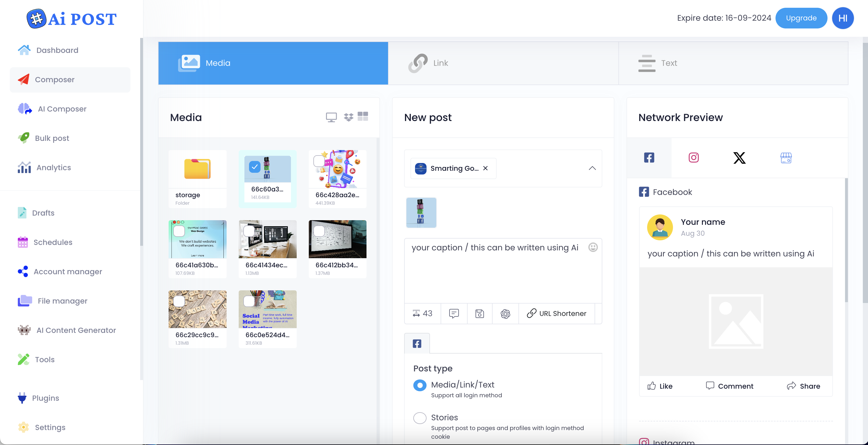Show Instagram network preview icon
This screenshot has width=868, height=445.
pyautogui.click(x=693, y=158)
